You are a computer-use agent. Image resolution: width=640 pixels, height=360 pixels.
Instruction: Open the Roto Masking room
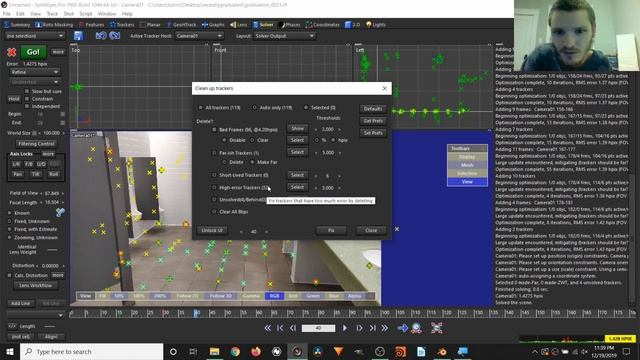(54, 24)
